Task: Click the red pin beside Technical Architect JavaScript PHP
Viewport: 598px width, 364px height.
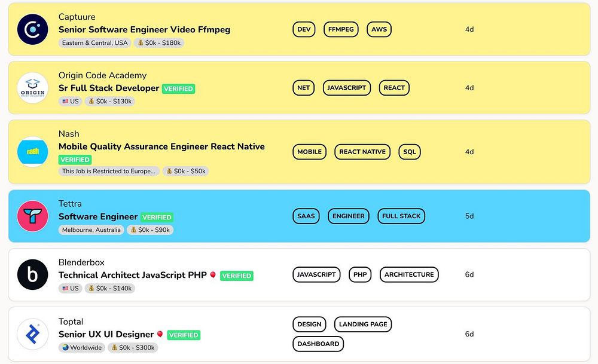Action: 213,275
